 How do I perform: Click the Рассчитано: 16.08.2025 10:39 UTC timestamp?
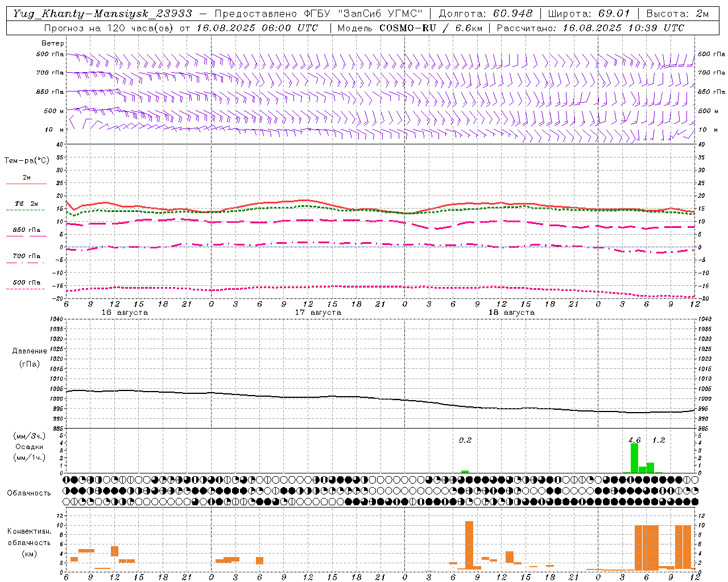[x=590, y=27]
